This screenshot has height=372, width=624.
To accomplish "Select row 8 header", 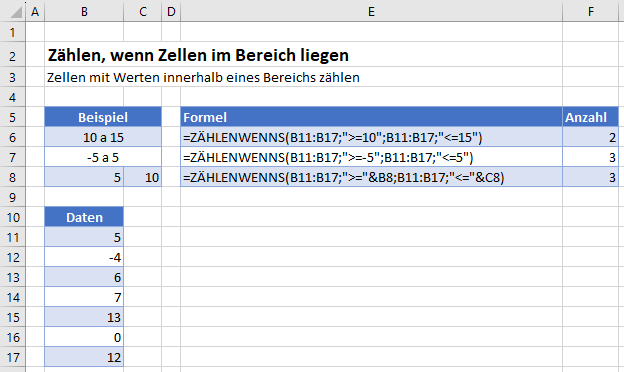I will [13, 177].
